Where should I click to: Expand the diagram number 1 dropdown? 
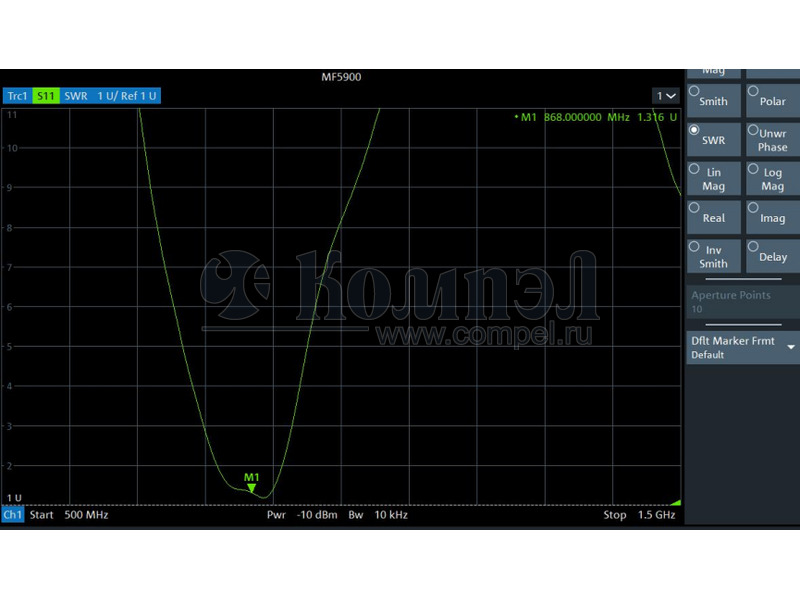pos(665,96)
